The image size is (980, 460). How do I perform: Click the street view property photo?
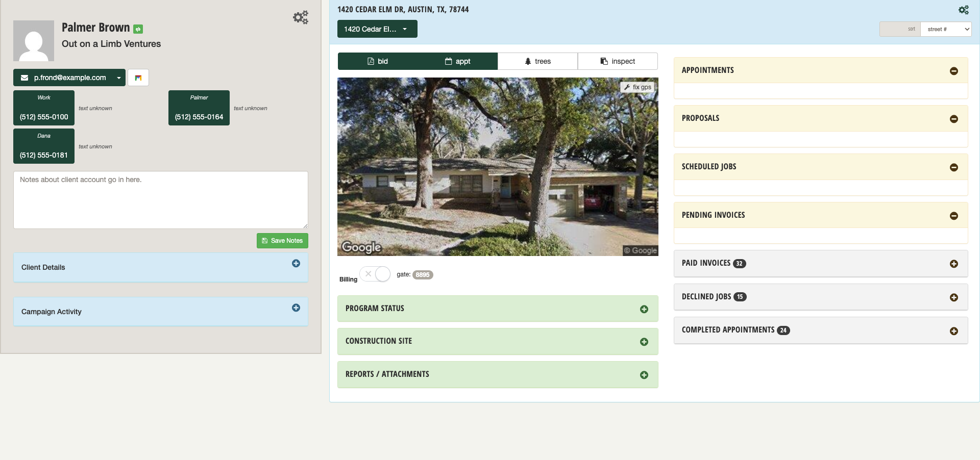(498, 167)
